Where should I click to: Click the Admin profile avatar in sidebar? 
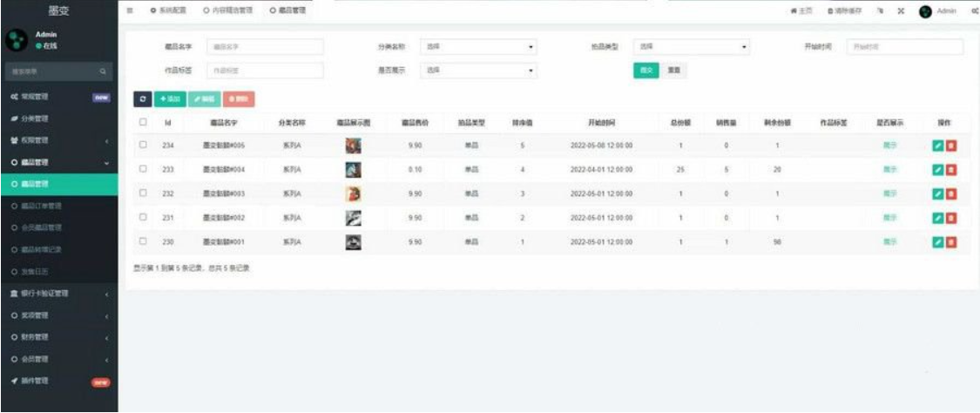point(16,40)
